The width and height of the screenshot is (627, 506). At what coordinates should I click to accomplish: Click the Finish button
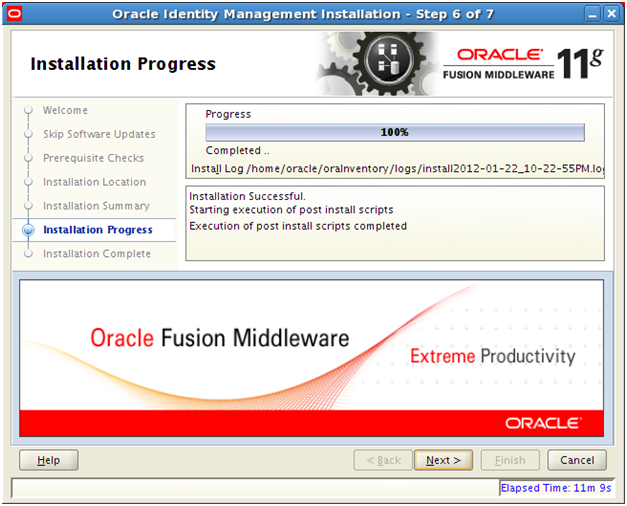tap(510, 460)
